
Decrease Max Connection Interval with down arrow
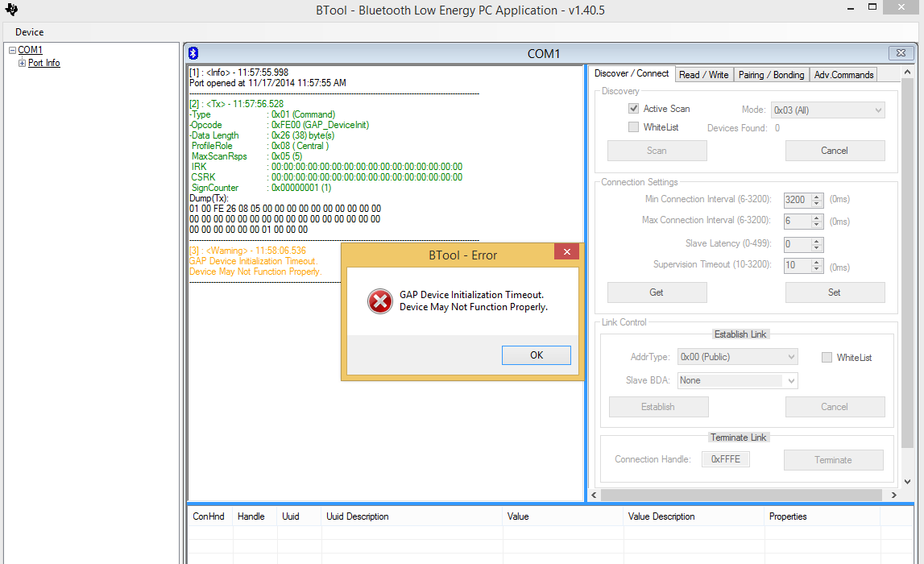point(817,225)
